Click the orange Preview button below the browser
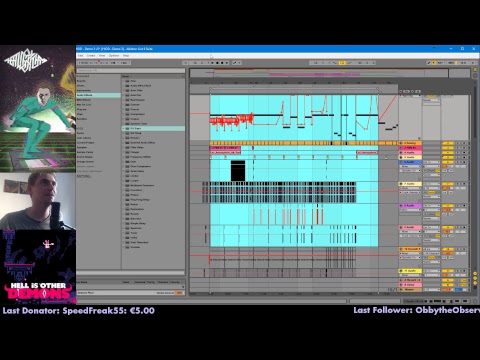Viewport: 480px width, 360px height. 179,293
